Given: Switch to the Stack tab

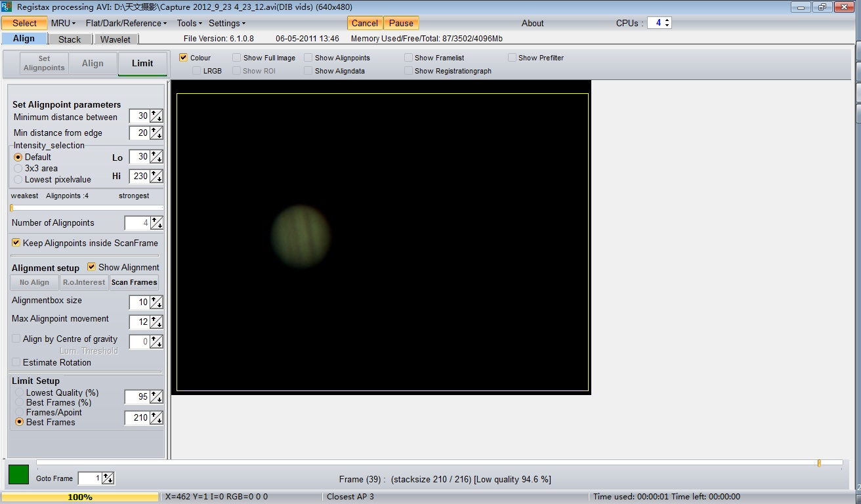Looking at the screenshot, I should [x=70, y=39].
